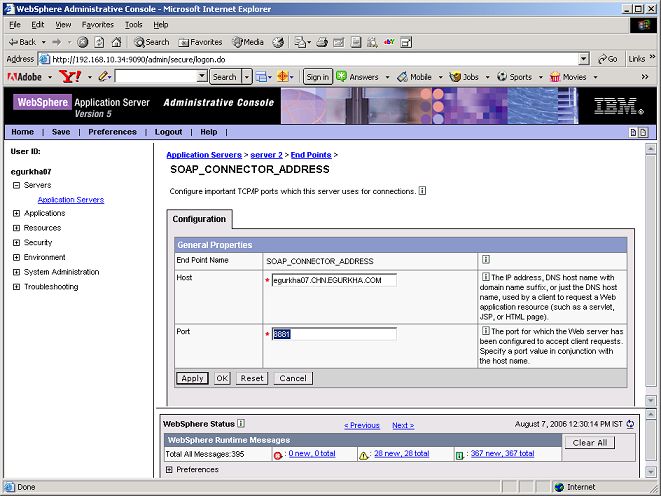Open the Help menu in menu bar
This screenshot has width=661, height=496.
161,25
